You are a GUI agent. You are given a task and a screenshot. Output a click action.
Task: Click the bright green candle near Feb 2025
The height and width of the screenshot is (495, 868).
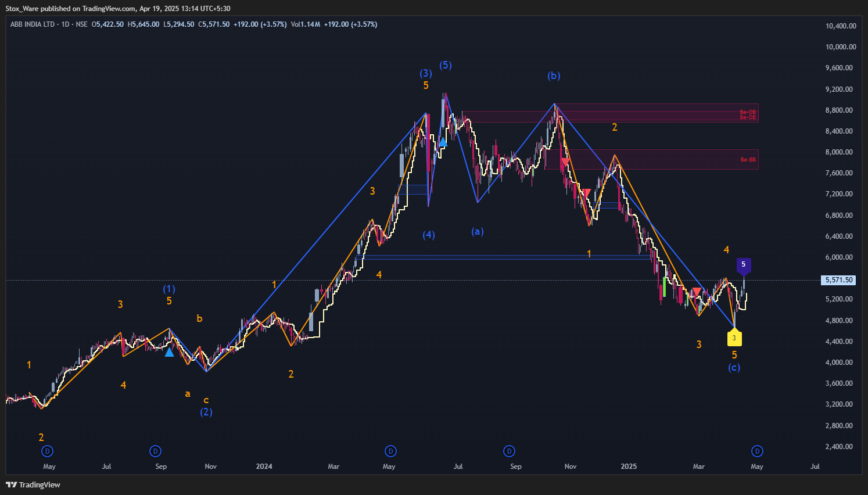tap(664, 287)
